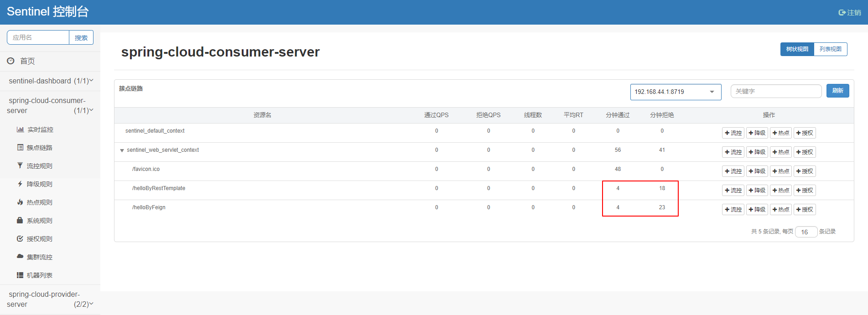Click the 刷新 refresh button
868x315 pixels.
pyautogui.click(x=837, y=91)
